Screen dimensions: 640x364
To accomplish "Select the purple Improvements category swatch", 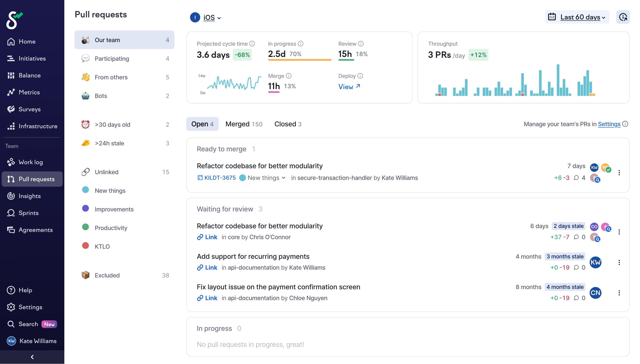I will click(x=86, y=208).
